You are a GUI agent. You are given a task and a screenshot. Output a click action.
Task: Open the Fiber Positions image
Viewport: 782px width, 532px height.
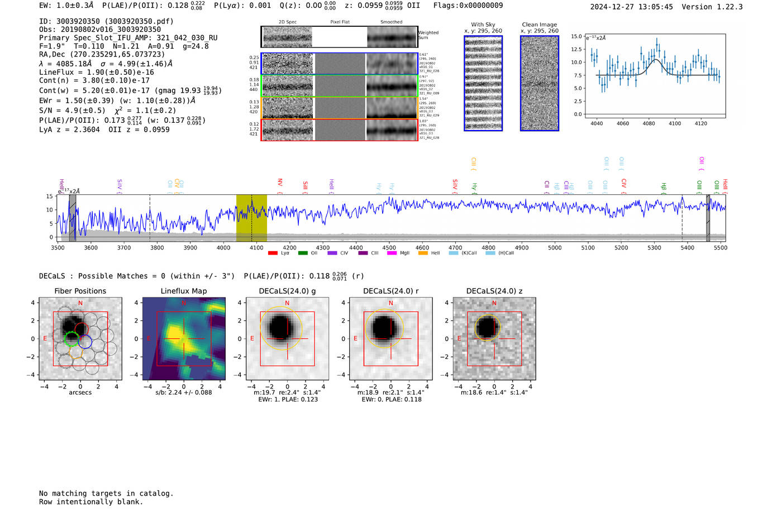[80, 339]
